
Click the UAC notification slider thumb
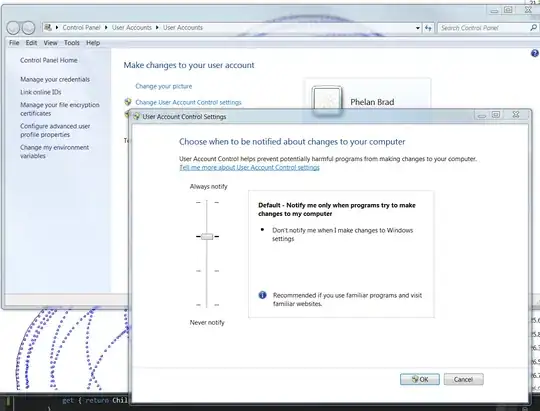(207, 236)
